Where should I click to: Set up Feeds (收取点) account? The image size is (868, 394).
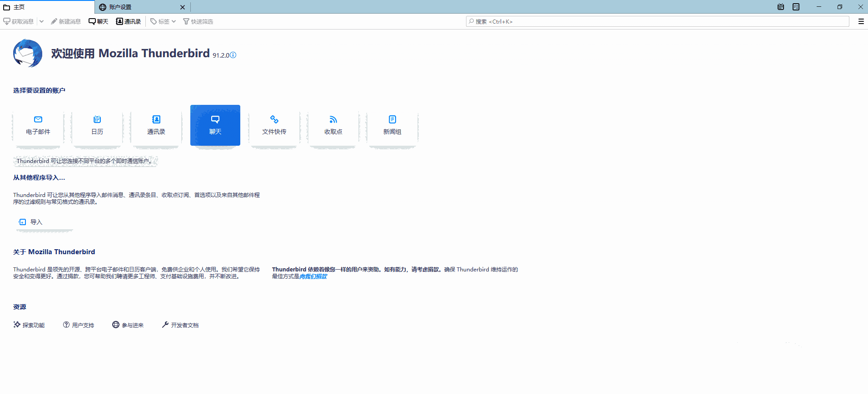click(x=333, y=125)
